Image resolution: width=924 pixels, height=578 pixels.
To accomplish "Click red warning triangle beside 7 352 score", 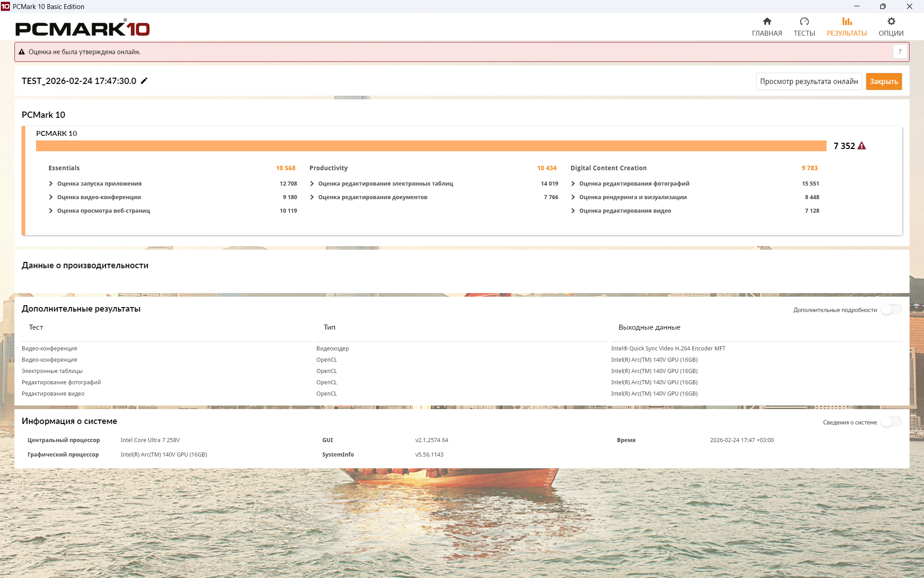I will [862, 146].
